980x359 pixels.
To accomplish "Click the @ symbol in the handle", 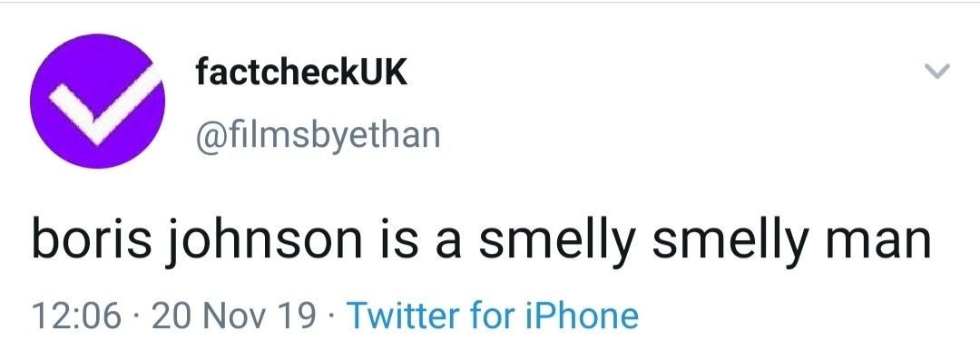I will coord(211,136).
